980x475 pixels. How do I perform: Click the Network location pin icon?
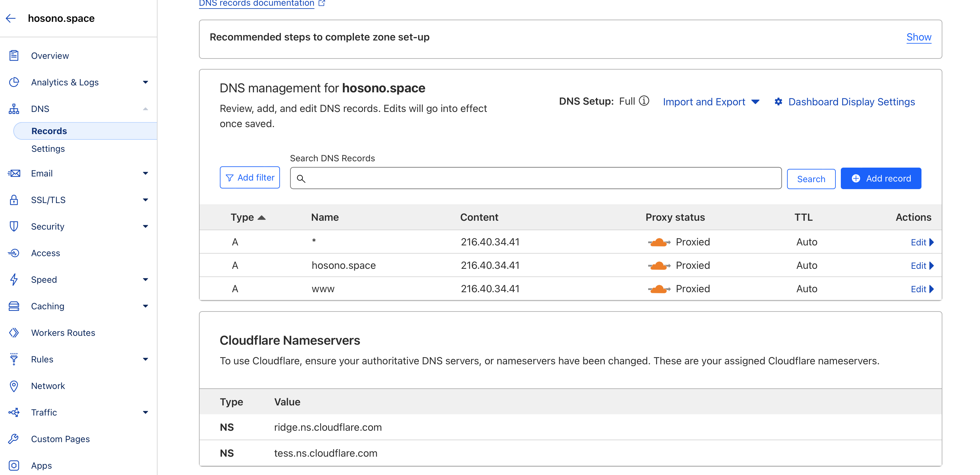pos(14,386)
